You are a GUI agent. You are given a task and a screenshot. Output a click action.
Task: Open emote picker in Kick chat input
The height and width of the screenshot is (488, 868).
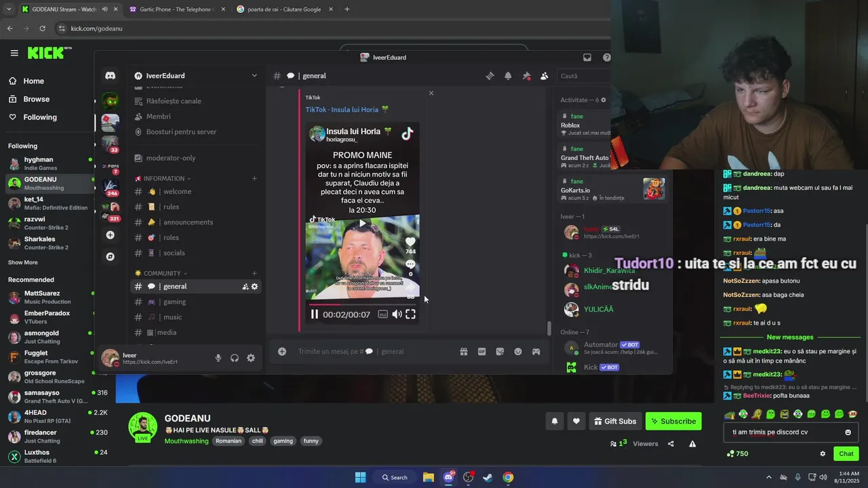tap(848, 432)
